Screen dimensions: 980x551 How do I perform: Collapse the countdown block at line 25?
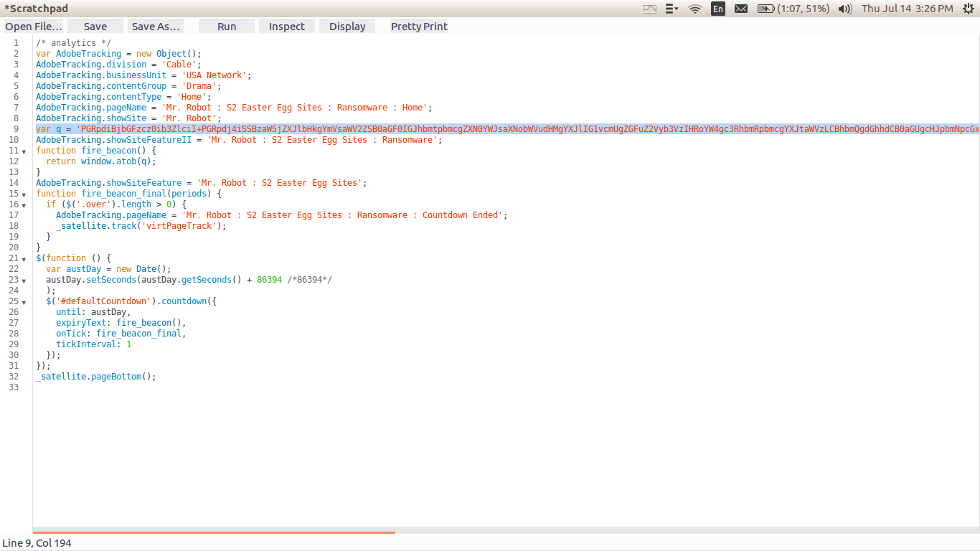click(x=24, y=302)
